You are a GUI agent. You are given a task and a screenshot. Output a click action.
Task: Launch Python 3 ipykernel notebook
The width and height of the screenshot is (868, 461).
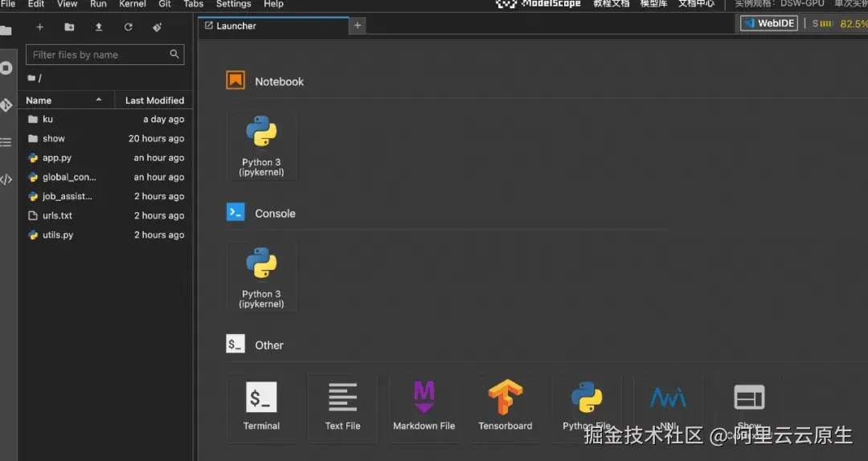tap(261, 146)
